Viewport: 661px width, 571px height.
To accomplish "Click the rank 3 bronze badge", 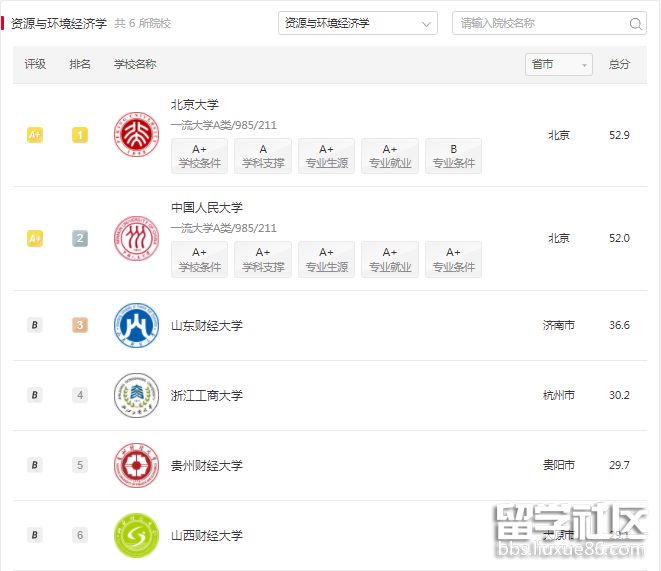I will 80,325.
